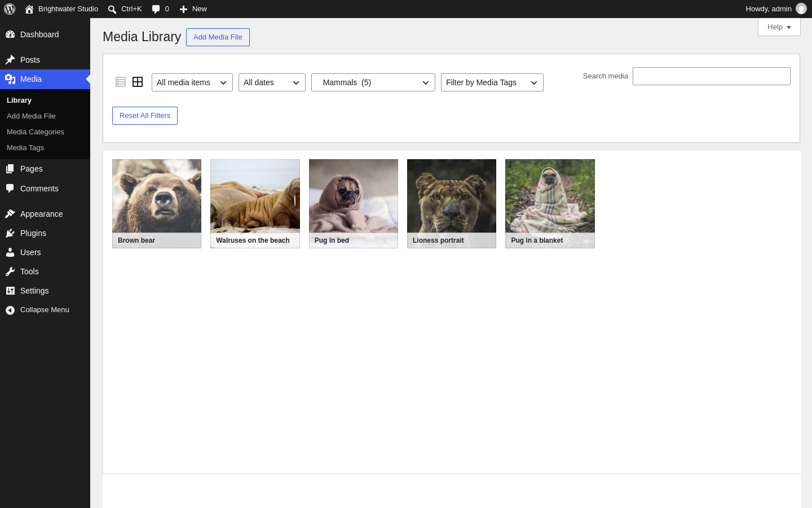The width and height of the screenshot is (812, 508).
Task: Click the Pages icon in sidebar
Action: coord(10,169)
